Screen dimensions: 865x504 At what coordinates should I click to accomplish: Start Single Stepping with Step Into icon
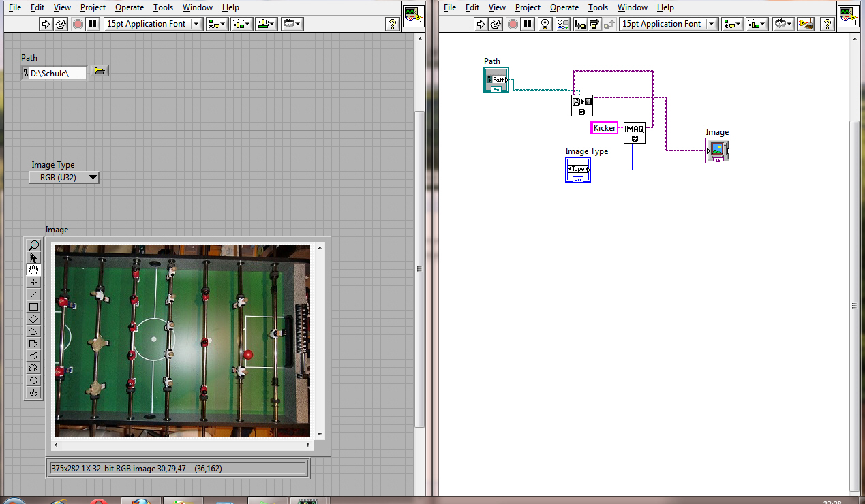point(579,24)
